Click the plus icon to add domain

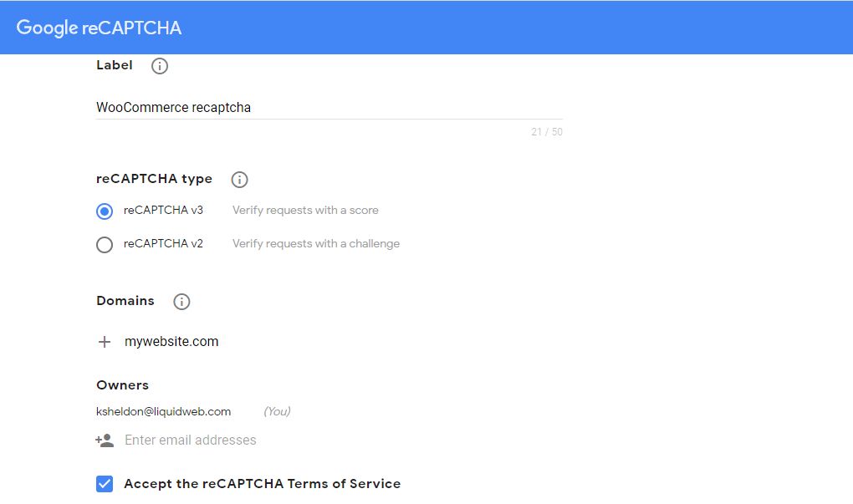coord(105,342)
